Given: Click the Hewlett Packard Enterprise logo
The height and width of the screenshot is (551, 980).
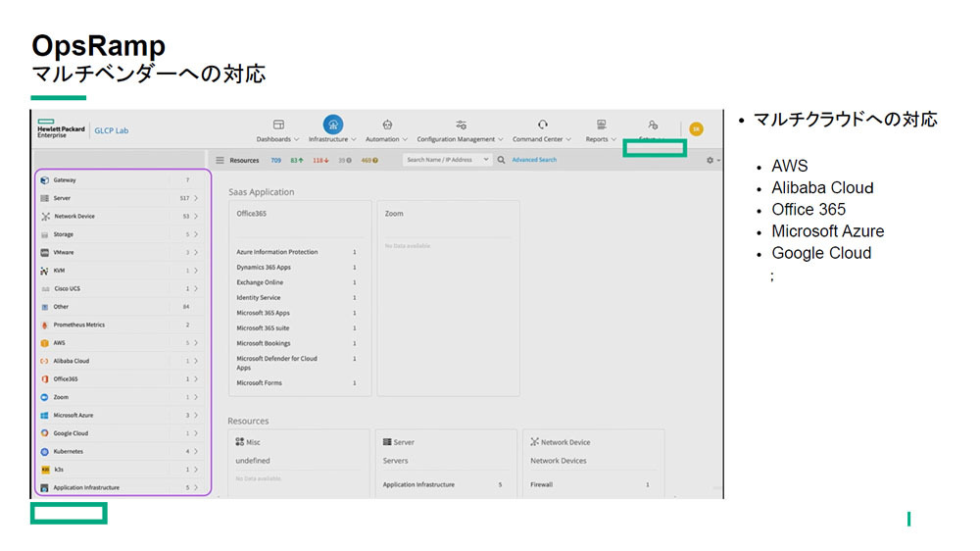Looking at the screenshot, I should [x=61, y=128].
